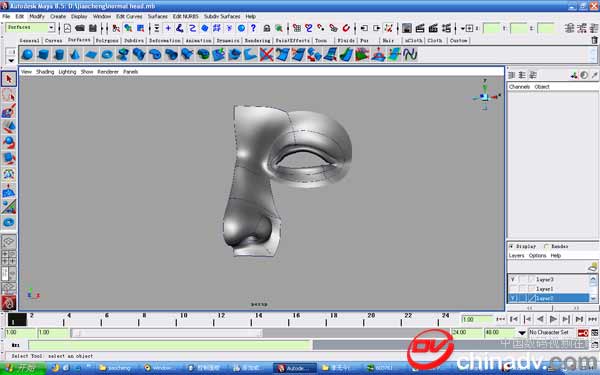Screen dimensions: 600x375
Task: Toggle the auto keyframe red key button
Action: click(x=583, y=333)
